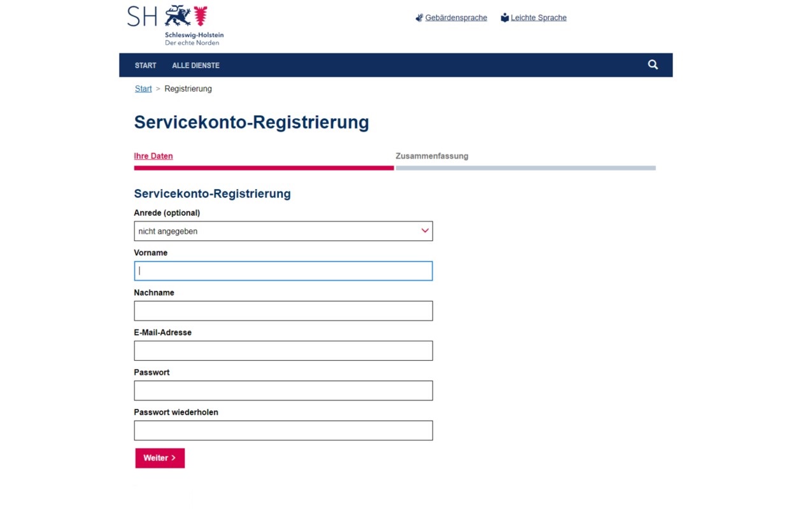The image size is (794, 532).
Task: Click into the Passwort field
Action: [283, 391]
